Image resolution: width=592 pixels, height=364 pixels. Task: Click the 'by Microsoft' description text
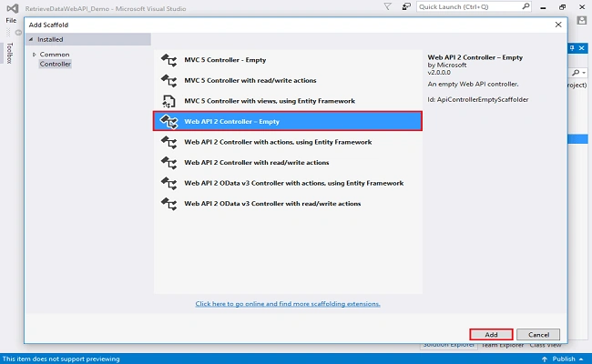pyautogui.click(x=447, y=65)
